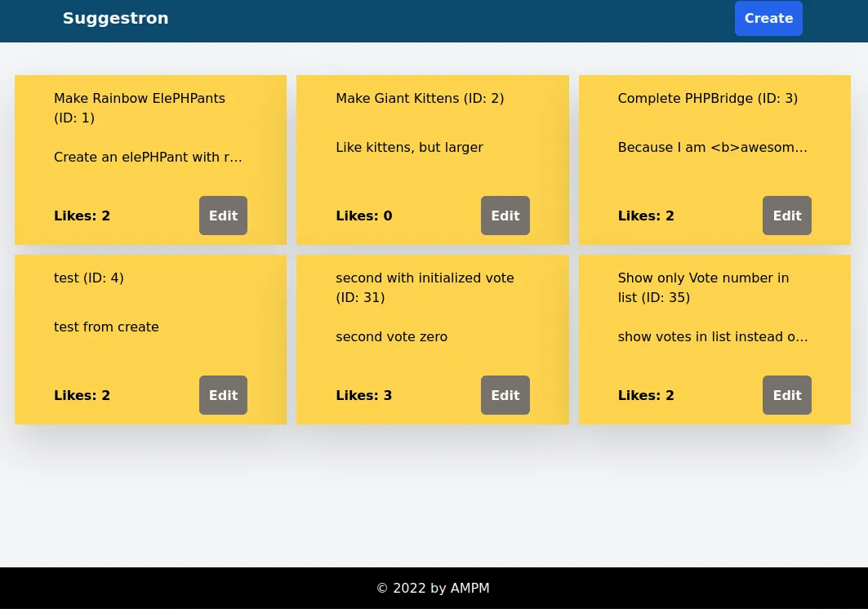Screen dimensions: 868x609
Task: Edit the Complete PHPBridge suggestion
Action: pyautogui.click(x=786, y=216)
